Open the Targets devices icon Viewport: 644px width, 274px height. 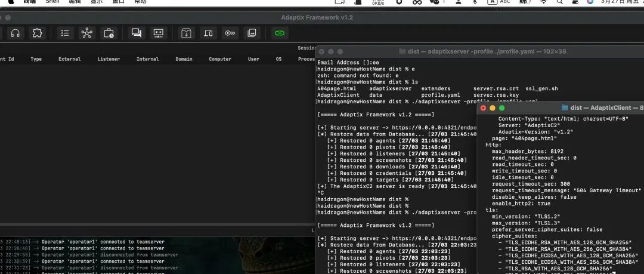click(208, 33)
